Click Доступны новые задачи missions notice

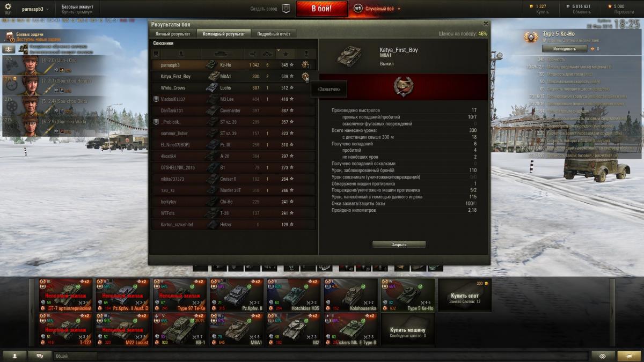[38, 40]
